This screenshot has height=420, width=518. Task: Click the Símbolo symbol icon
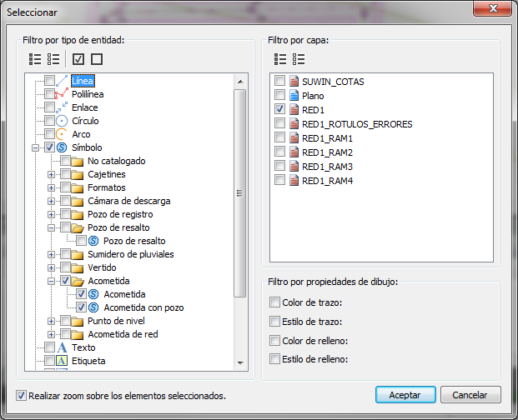tap(62, 147)
